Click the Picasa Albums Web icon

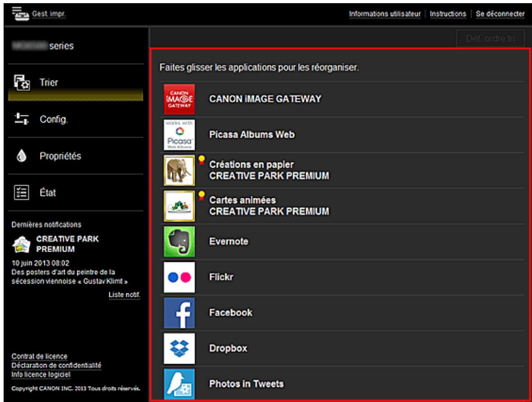(179, 135)
